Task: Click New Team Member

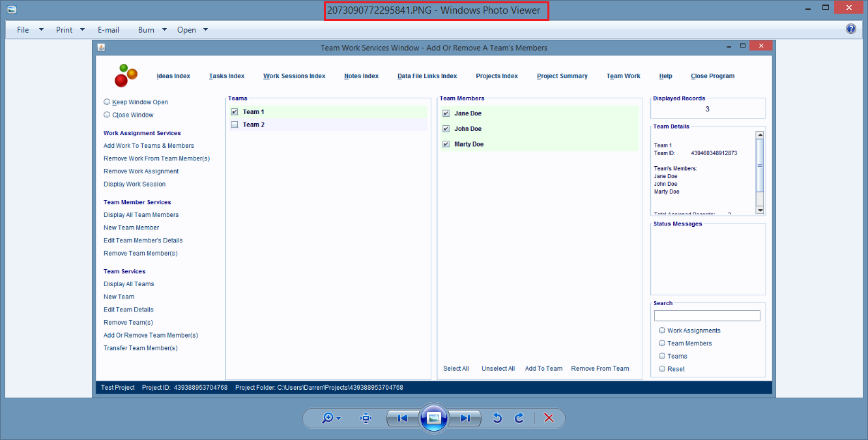Action: [132, 228]
